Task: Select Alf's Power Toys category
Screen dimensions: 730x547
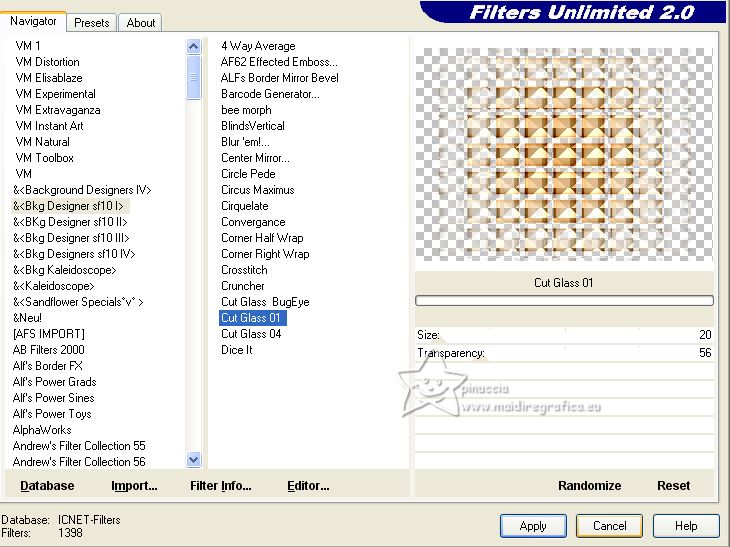Action: point(52,414)
